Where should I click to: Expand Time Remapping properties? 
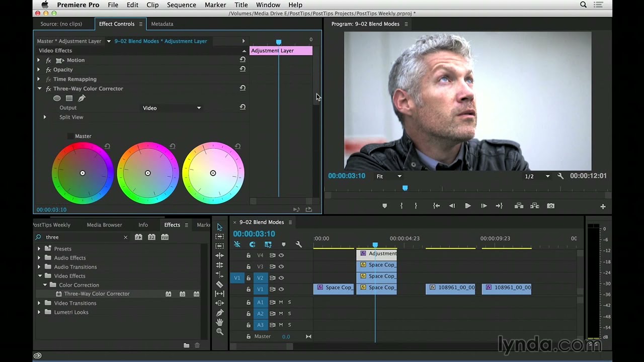pos(39,79)
